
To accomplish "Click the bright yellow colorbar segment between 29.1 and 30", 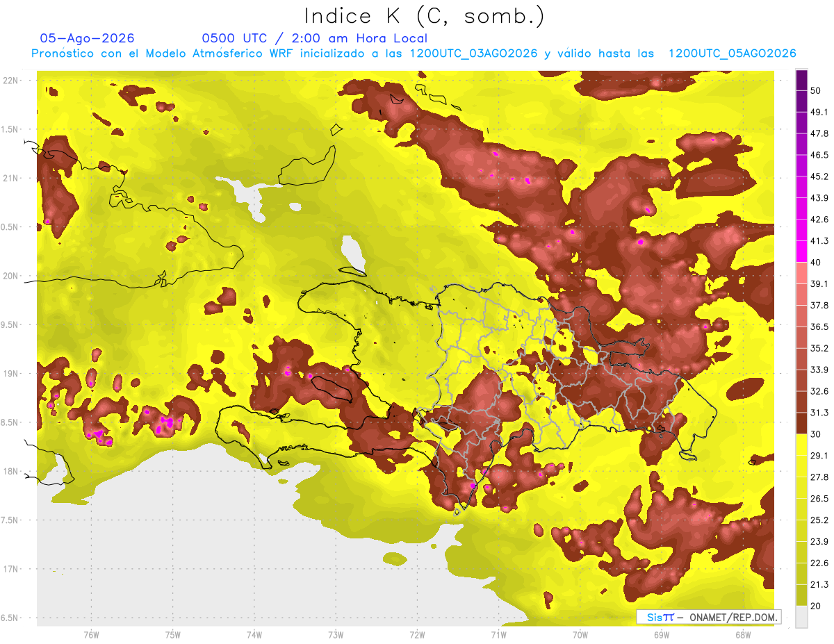I will (801, 445).
